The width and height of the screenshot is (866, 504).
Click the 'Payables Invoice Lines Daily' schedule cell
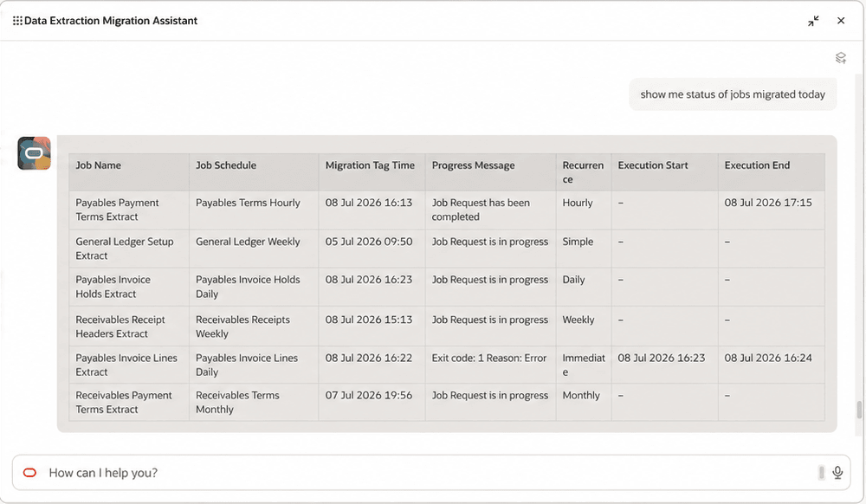pyautogui.click(x=254, y=365)
